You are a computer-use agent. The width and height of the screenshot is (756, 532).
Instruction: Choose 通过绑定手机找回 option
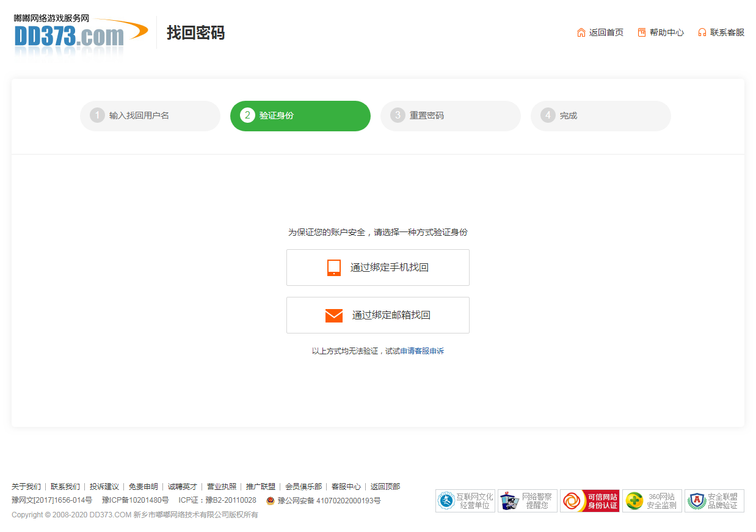[x=378, y=268]
